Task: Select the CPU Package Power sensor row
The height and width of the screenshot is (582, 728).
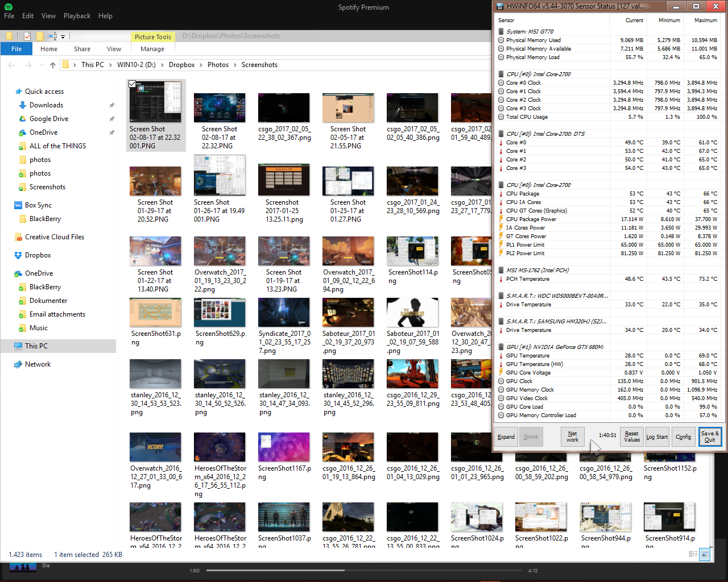Action: tap(608, 219)
